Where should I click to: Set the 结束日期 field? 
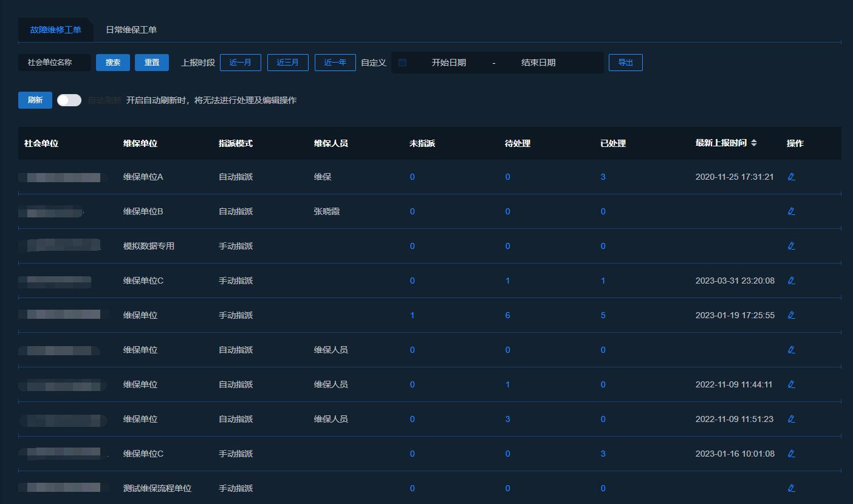[538, 63]
